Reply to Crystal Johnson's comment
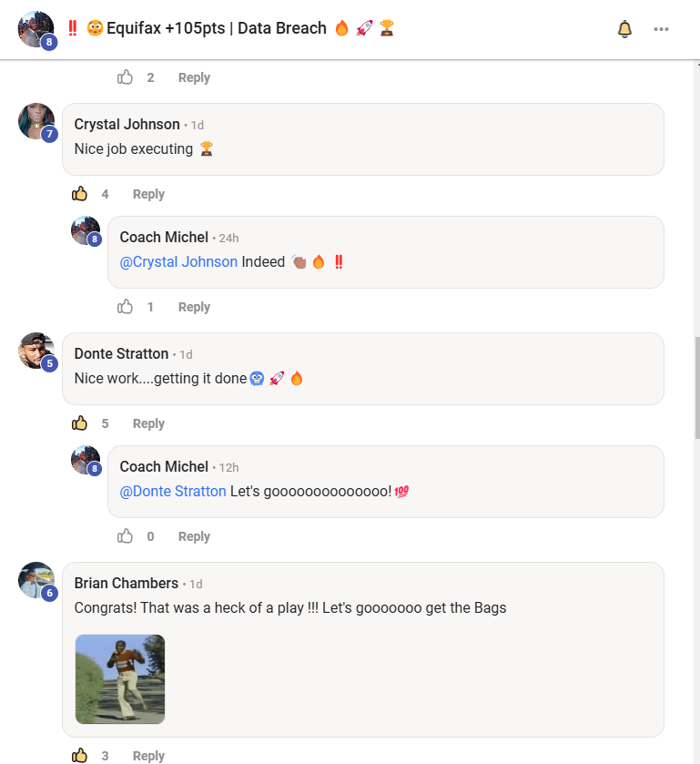Viewport: 700px width, 764px height. point(148,194)
